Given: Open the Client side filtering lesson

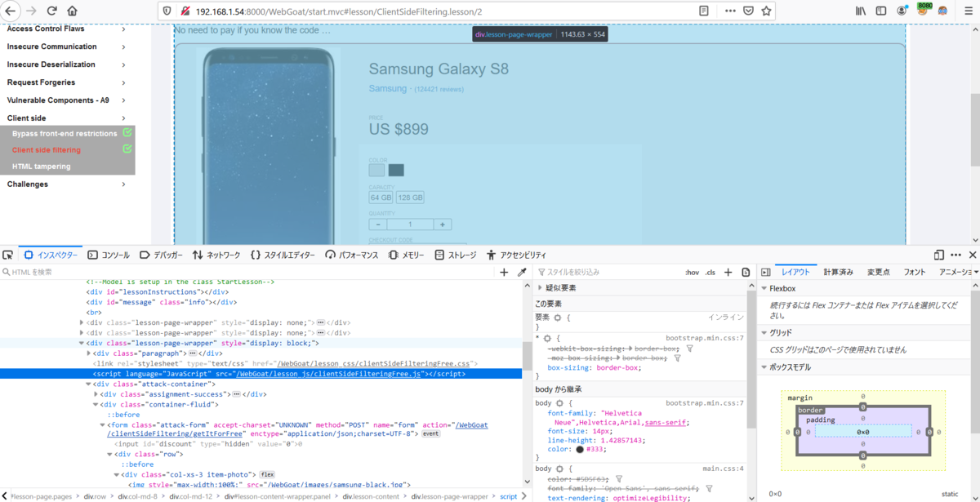Looking at the screenshot, I should click(x=47, y=150).
